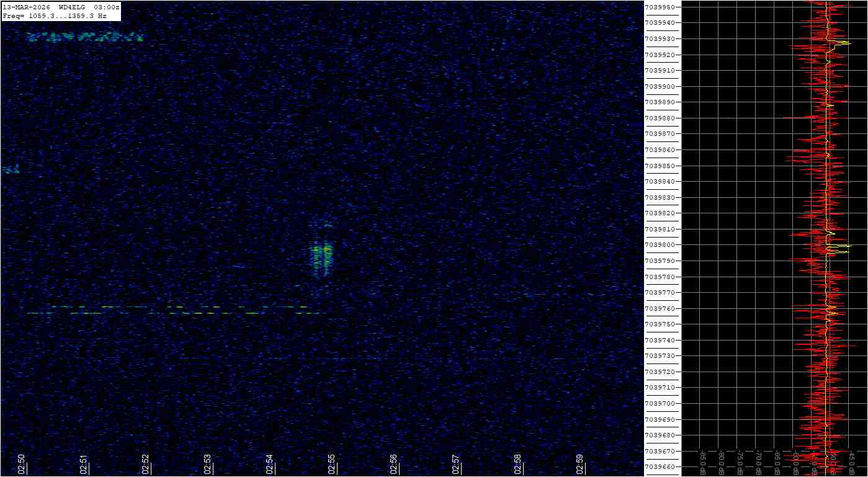Click the WD4ELG date header text
The image size is (868, 477).
coord(61,7)
